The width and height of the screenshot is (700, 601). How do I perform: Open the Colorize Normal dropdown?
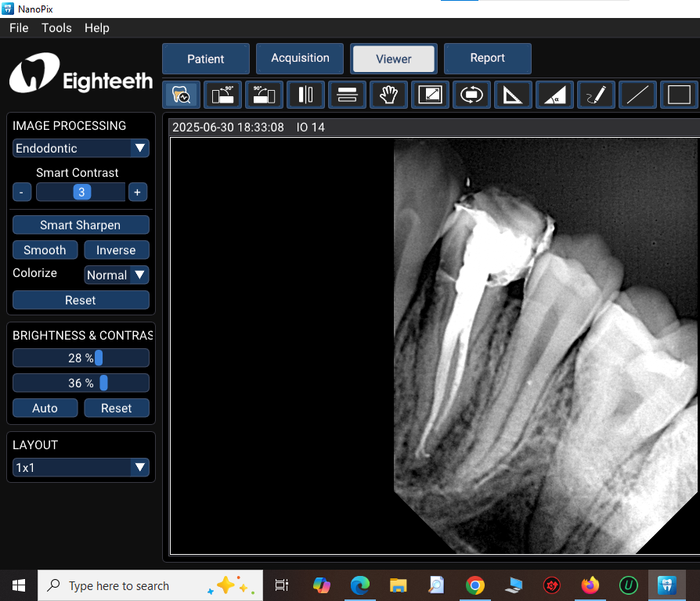click(x=116, y=275)
